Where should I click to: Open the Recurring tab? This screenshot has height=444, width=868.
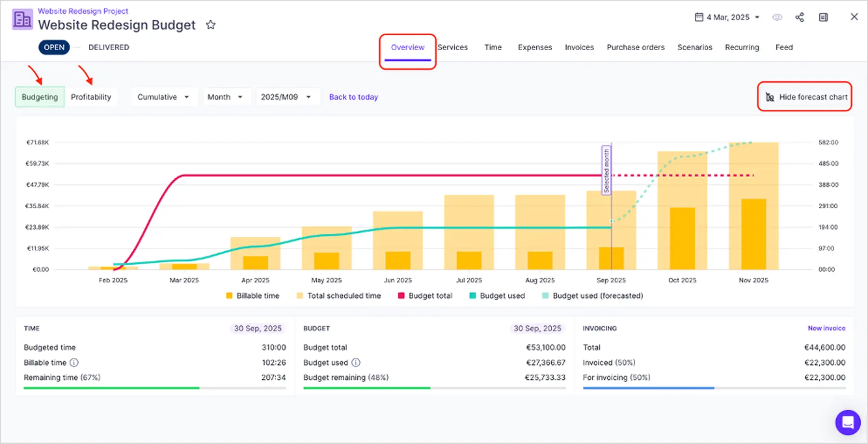742,47
